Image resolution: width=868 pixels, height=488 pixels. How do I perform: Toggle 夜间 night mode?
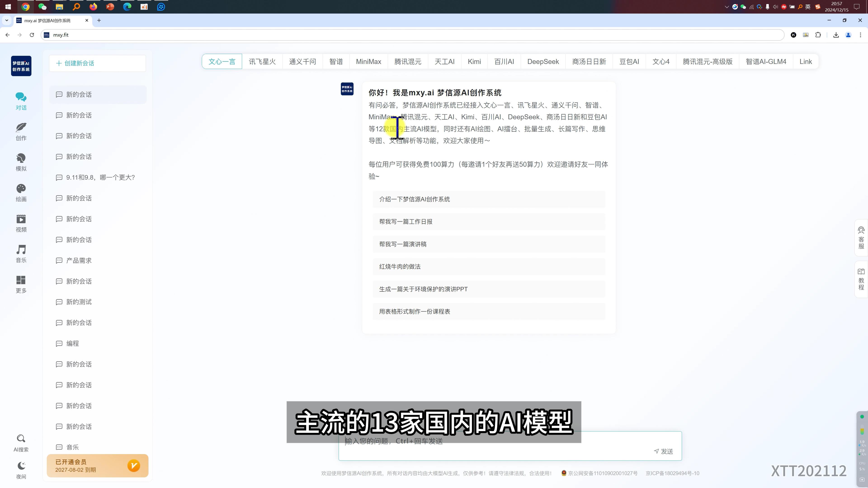(x=21, y=466)
